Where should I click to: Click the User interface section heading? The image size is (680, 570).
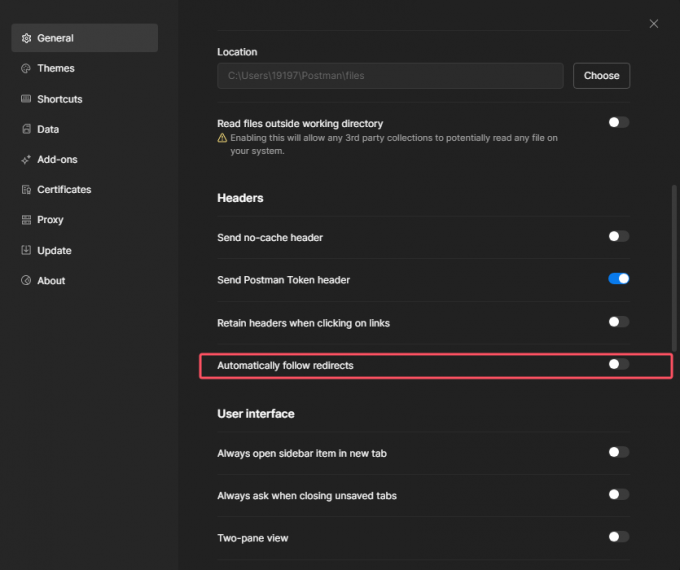(x=256, y=414)
